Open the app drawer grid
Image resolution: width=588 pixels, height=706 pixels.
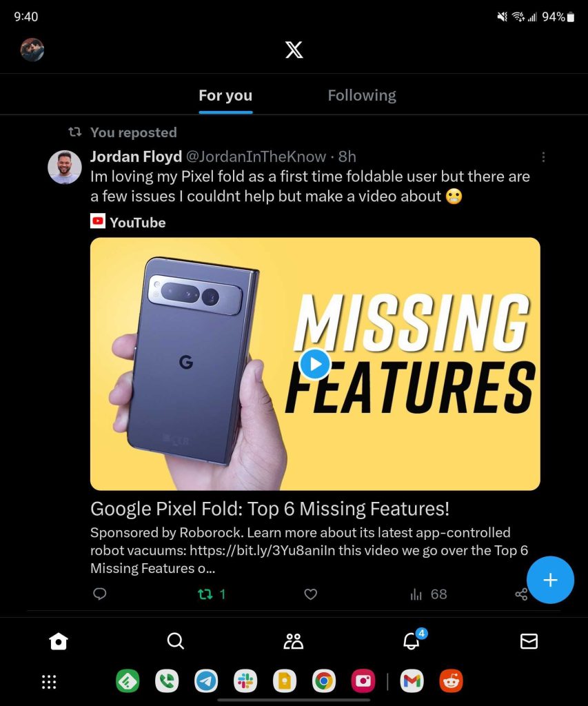(49, 681)
